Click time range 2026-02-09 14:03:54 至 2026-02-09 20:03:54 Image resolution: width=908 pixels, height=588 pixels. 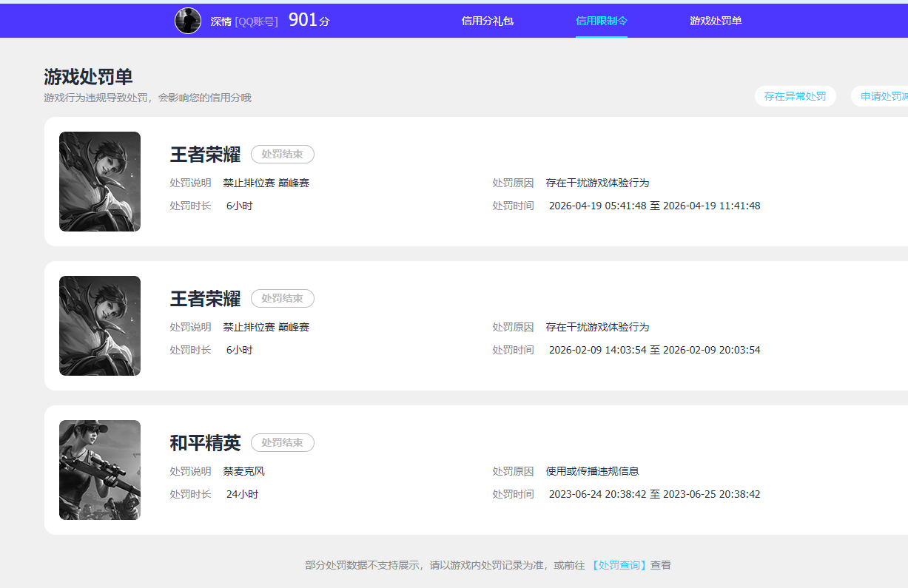(x=654, y=350)
